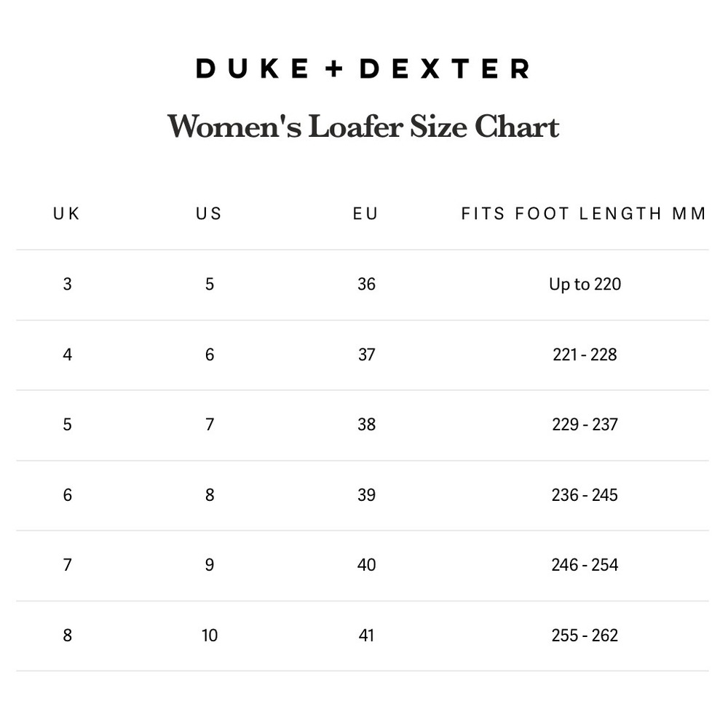Click the '255 - 262' foot length

pos(585,636)
